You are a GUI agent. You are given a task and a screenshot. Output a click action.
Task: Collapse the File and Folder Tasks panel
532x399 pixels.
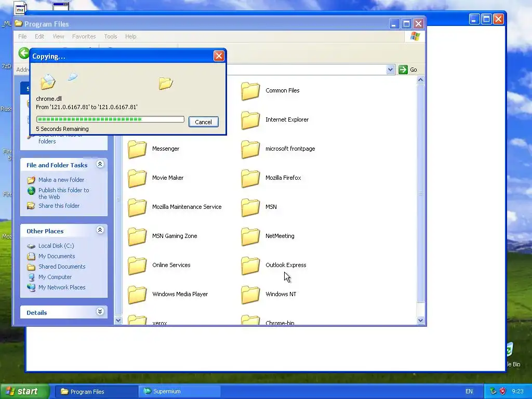click(x=100, y=165)
